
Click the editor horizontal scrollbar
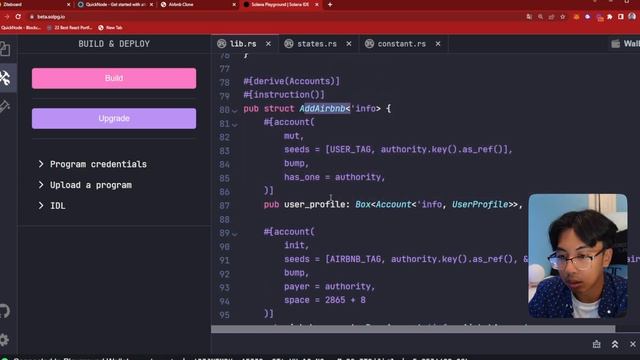[413, 329]
